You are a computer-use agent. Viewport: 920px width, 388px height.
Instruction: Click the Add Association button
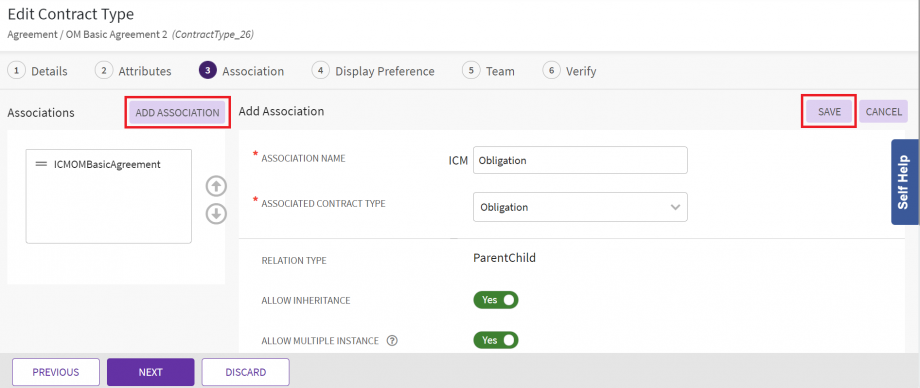(177, 112)
